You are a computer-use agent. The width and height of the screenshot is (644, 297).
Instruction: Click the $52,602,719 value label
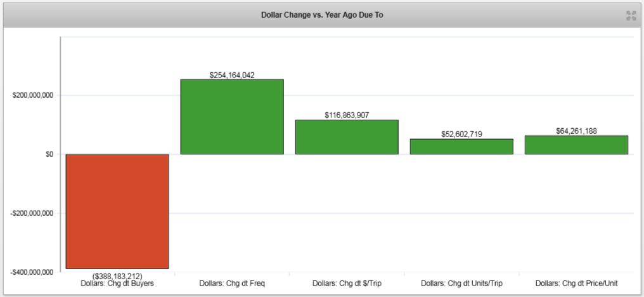coord(461,135)
